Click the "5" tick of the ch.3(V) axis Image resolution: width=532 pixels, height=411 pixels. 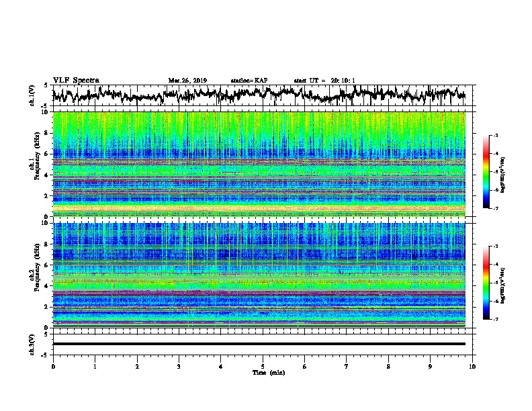46,334
